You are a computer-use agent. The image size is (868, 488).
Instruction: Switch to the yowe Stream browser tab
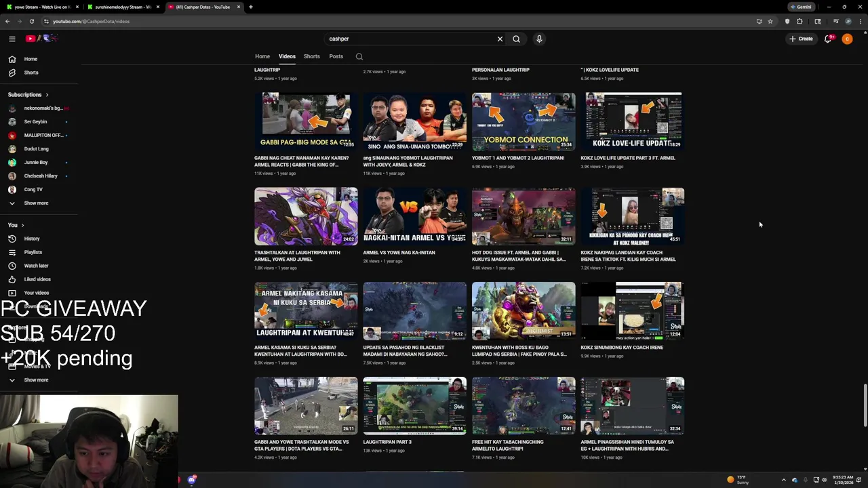point(41,7)
